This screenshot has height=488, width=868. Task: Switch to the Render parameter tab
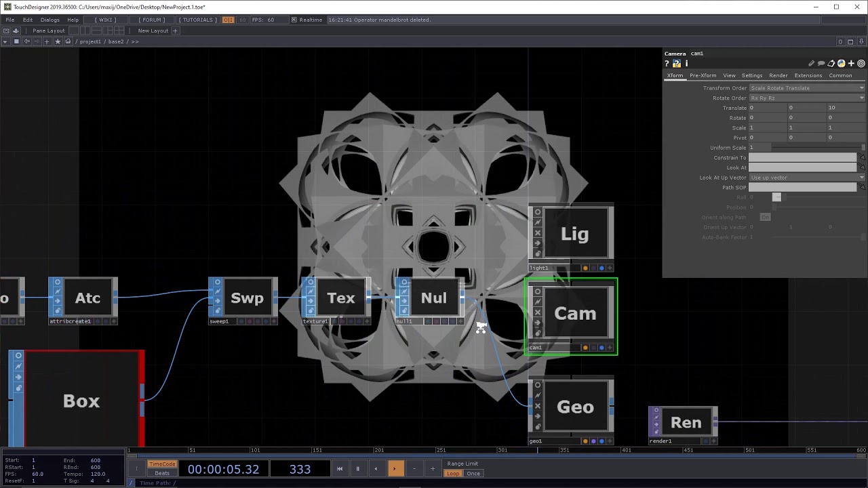point(778,75)
